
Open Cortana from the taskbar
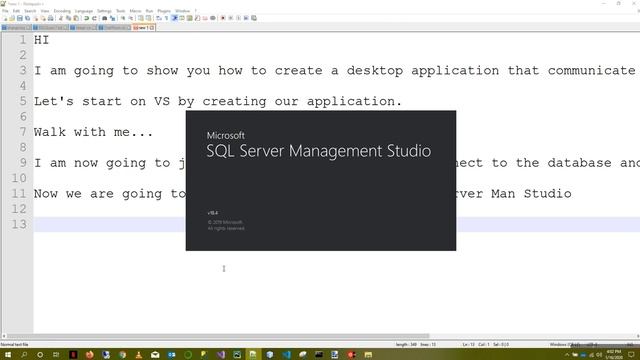(40, 355)
